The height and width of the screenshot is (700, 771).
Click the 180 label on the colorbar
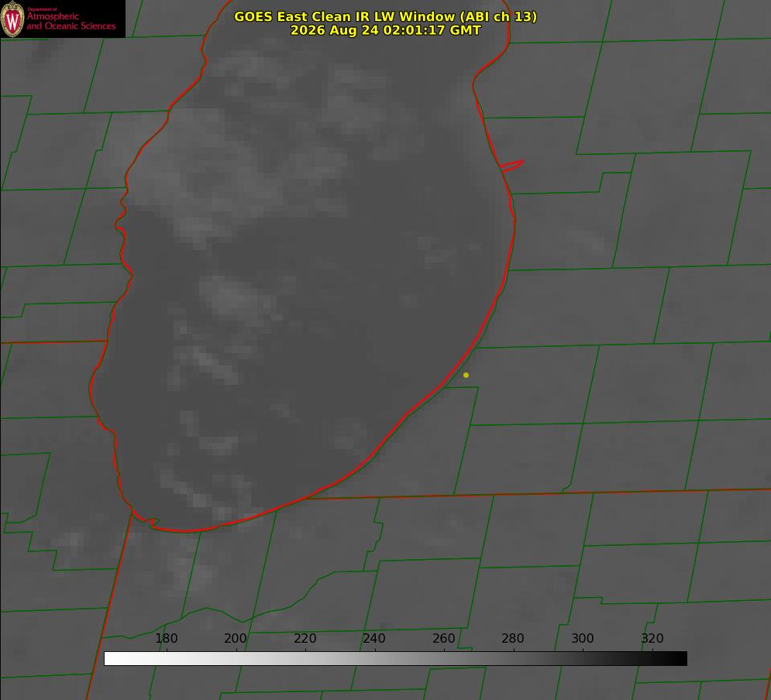[x=166, y=638]
